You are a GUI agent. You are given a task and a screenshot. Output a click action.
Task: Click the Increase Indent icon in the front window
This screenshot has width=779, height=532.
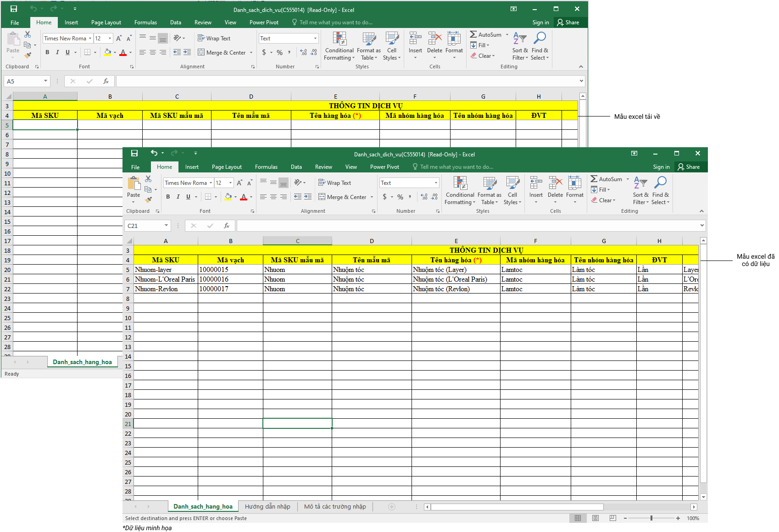click(308, 197)
